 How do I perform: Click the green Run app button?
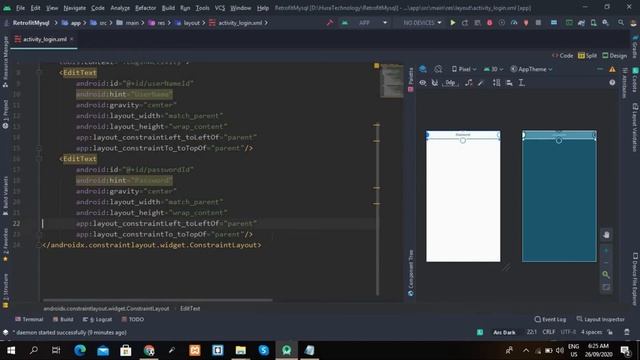pos(453,23)
